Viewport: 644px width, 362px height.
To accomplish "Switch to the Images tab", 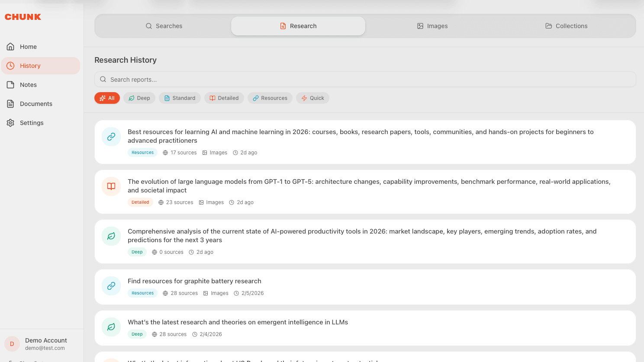I will (432, 26).
